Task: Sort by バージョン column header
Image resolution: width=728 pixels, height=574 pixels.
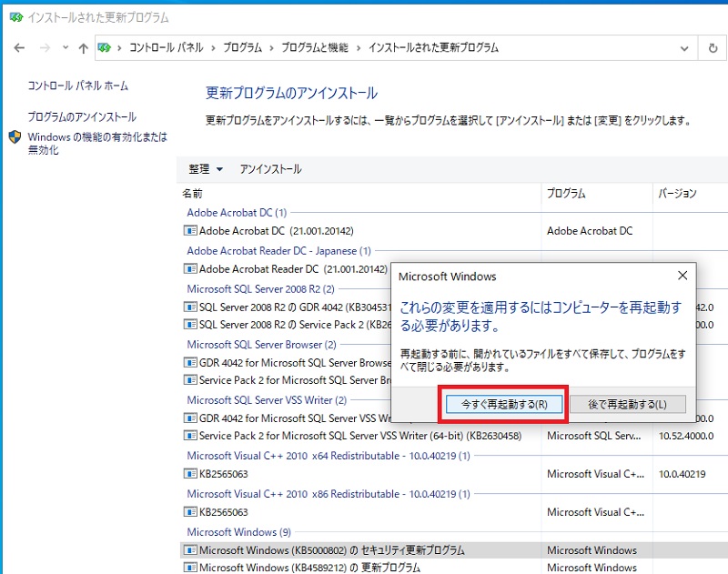Action: (x=677, y=194)
